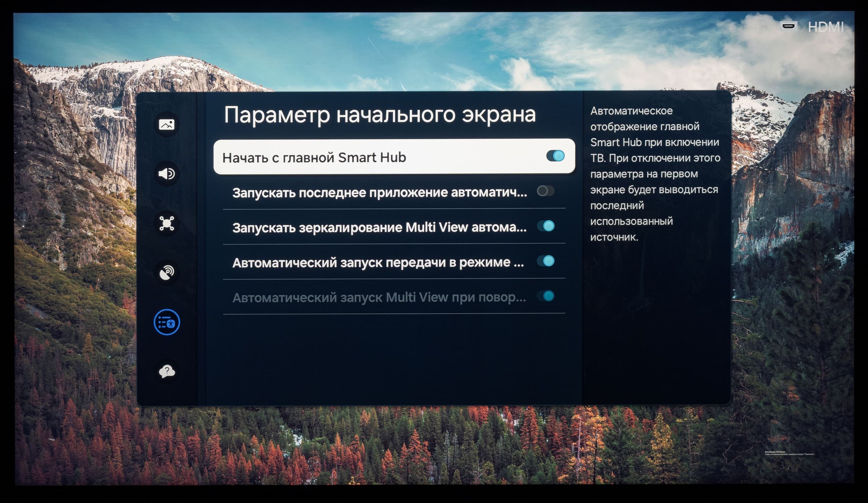This screenshot has width=868, height=503.
Task: Choose 'Запускать зеркалирование Multi View' row text
Action: coord(379,228)
